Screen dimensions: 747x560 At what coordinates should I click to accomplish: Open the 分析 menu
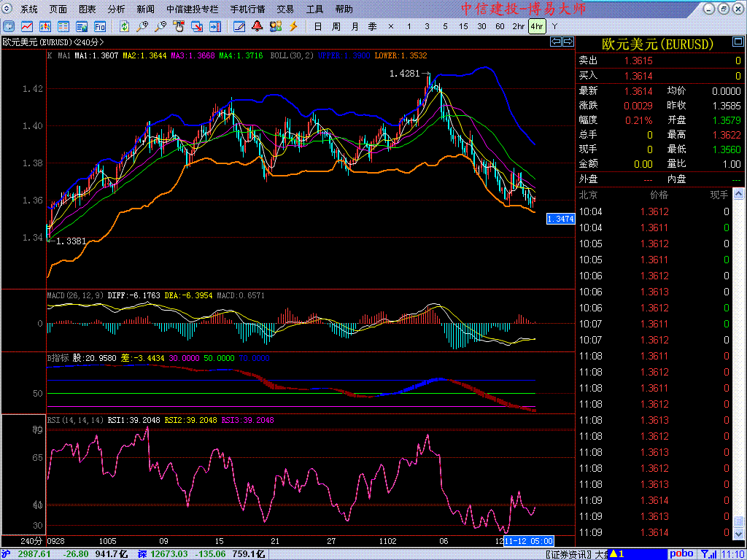[x=116, y=9]
